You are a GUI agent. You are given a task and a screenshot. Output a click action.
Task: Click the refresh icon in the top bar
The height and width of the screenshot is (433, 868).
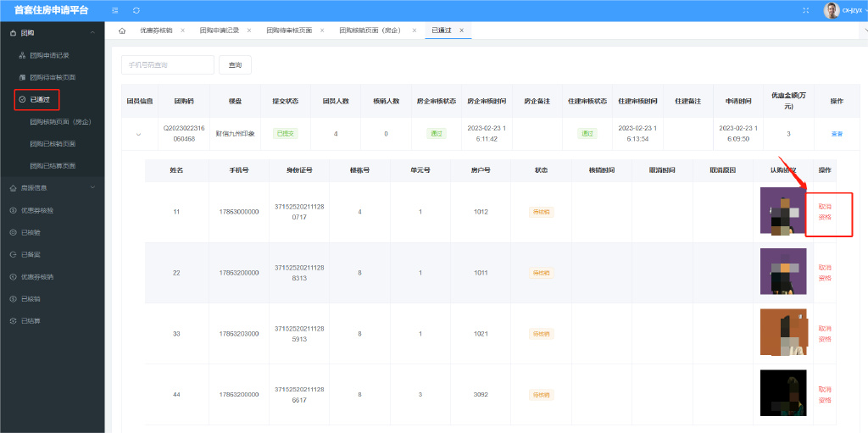[x=136, y=10]
